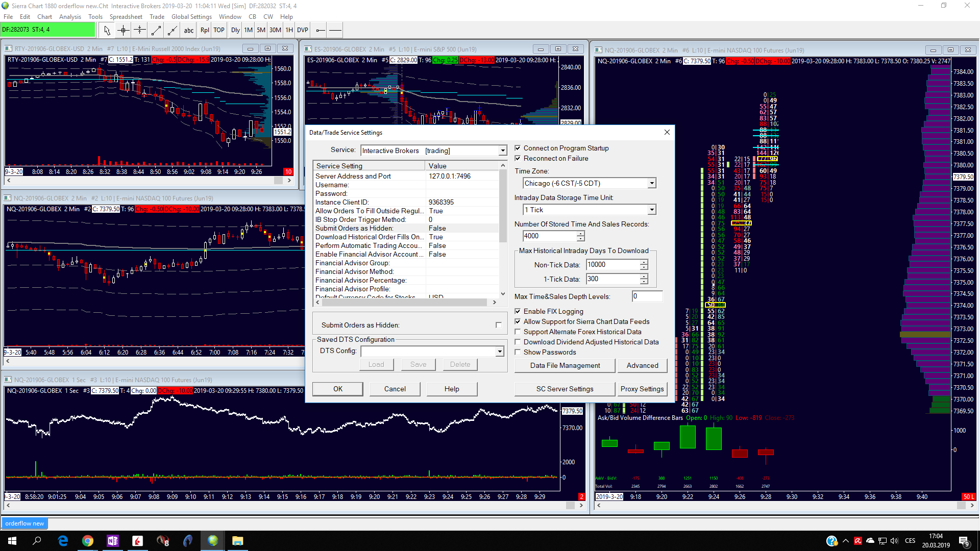This screenshot has height=551, width=980.
Task: Click the 5M timeframe toolbar button
Action: (261, 30)
